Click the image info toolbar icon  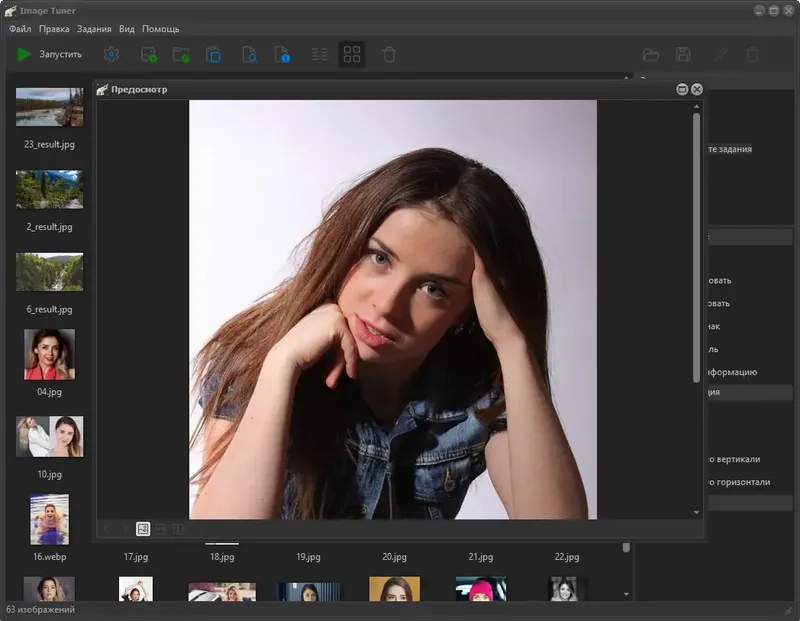pyautogui.click(x=283, y=54)
